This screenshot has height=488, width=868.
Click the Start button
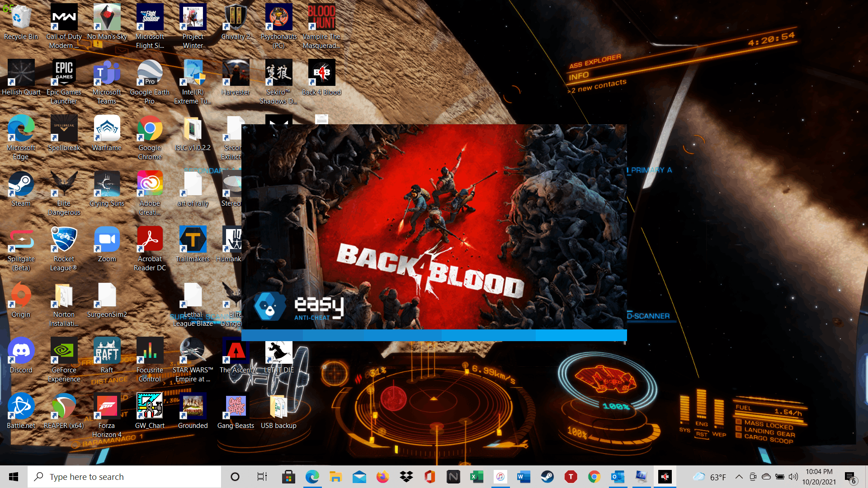(14, 477)
